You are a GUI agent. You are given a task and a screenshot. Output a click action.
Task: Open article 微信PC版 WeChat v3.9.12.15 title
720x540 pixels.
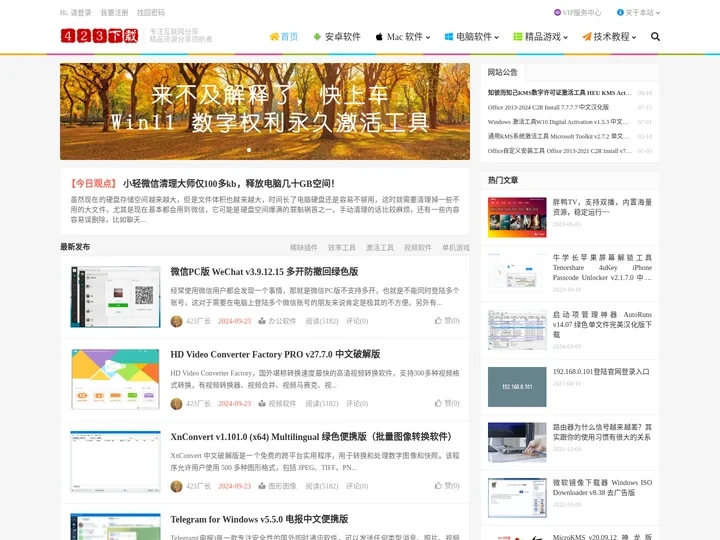(x=264, y=271)
